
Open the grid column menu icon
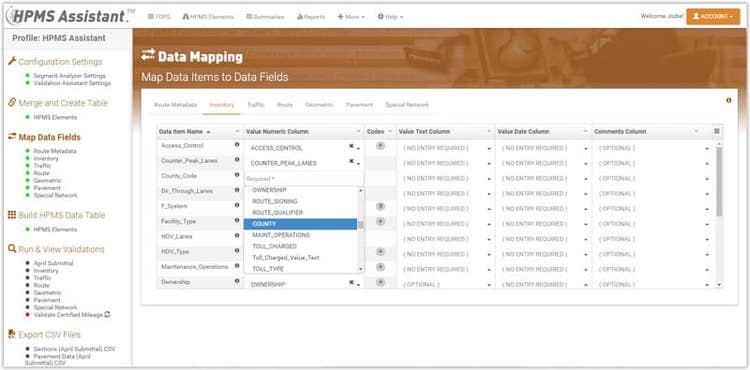717,131
